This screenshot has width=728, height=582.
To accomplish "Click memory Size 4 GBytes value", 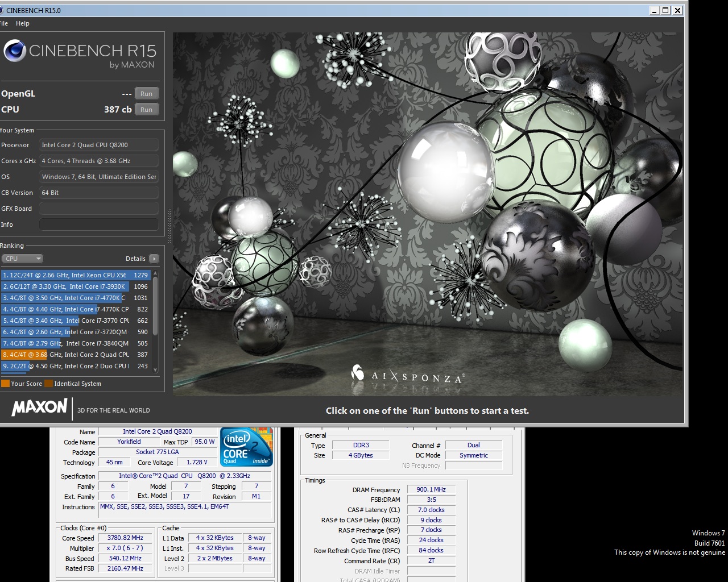I will click(x=361, y=455).
